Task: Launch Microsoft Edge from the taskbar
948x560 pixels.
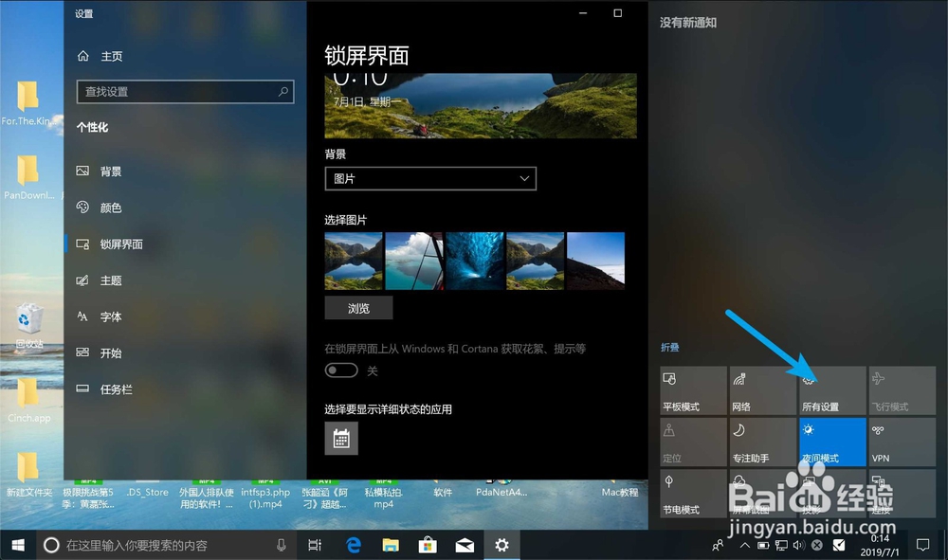Action: (x=355, y=545)
